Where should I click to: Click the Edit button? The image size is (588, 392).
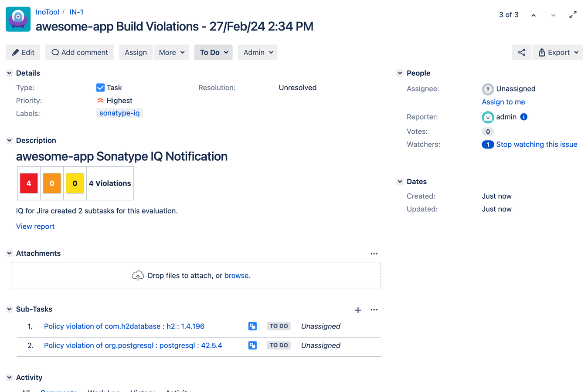tap(23, 52)
